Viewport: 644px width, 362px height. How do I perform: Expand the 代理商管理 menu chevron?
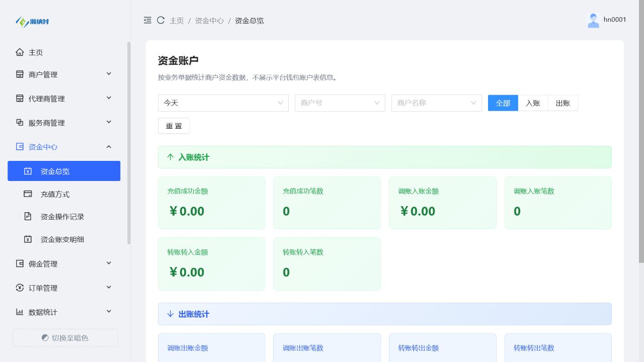[x=109, y=98]
